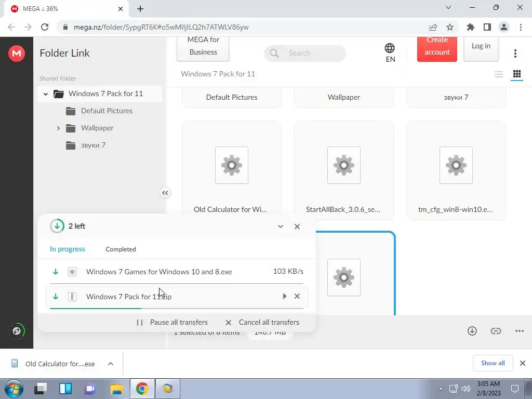Screen dimensions: 532x399
Task: Click the search magnifier icon
Action: tap(274, 54)
